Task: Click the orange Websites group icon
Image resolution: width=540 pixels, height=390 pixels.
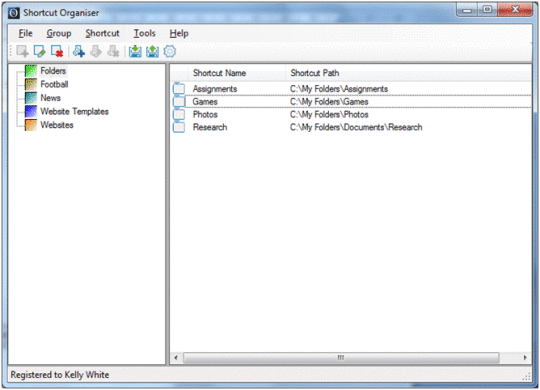Action: 31,125
